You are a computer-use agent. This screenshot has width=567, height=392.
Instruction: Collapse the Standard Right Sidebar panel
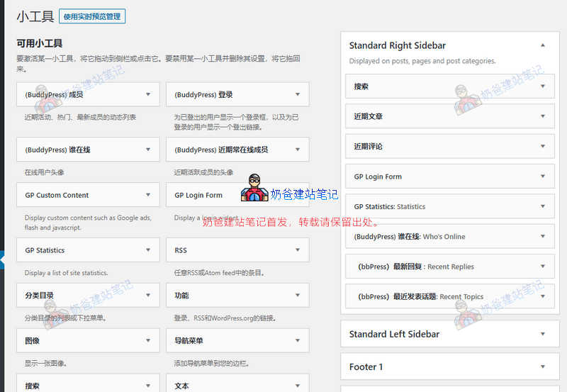pyautogui.click(x=543, y=45)
